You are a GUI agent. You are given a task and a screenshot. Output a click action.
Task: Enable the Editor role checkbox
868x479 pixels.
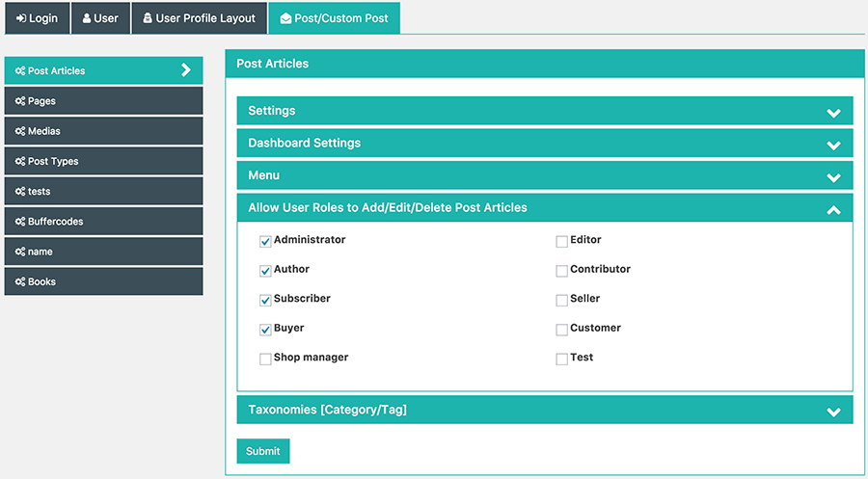coord(562,241)
